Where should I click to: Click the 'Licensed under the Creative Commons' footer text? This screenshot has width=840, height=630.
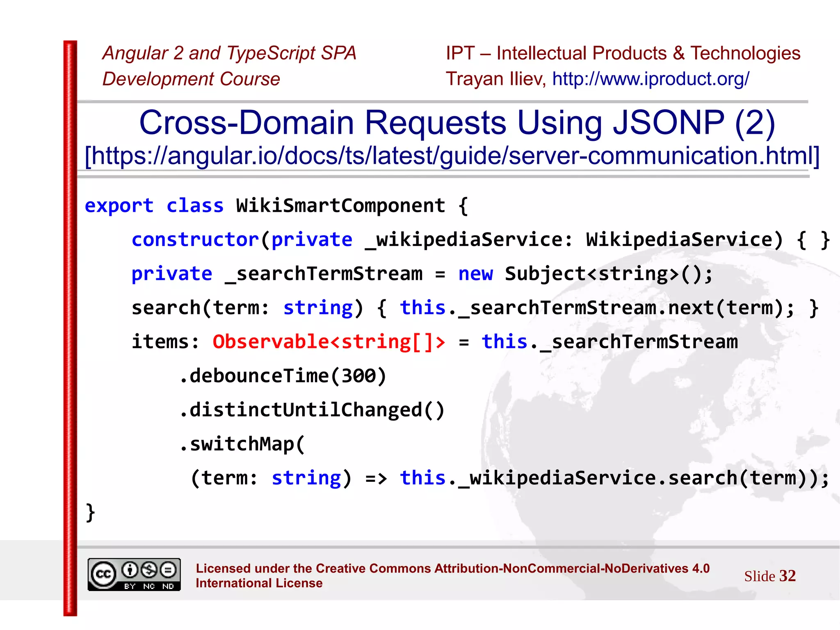452,575
